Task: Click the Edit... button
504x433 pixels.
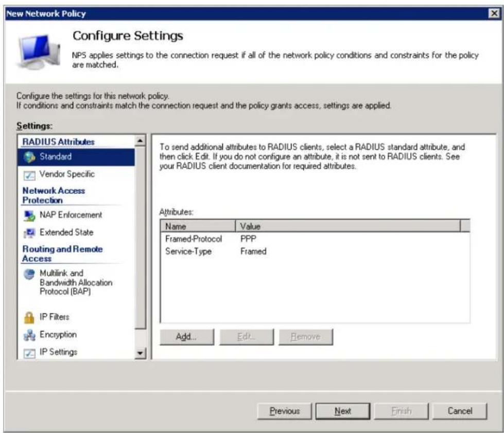Action: (247, 337)
